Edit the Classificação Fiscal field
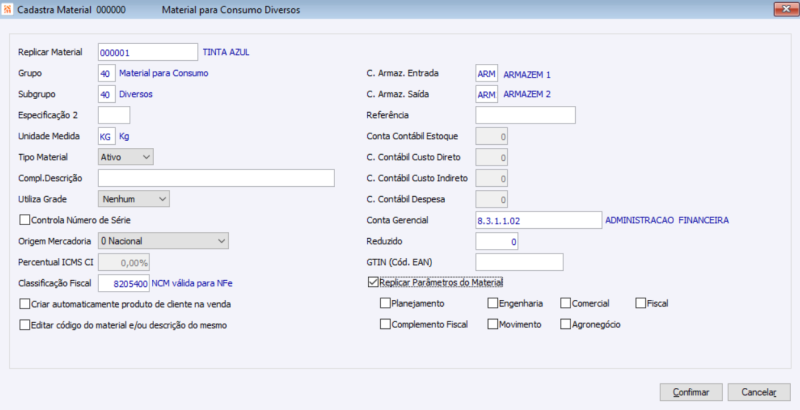The image size is (800, 410). tap(123, 283)
